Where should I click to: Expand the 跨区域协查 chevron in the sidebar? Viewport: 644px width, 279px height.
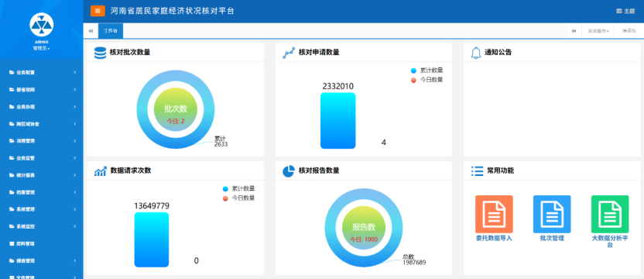(75, 123)
